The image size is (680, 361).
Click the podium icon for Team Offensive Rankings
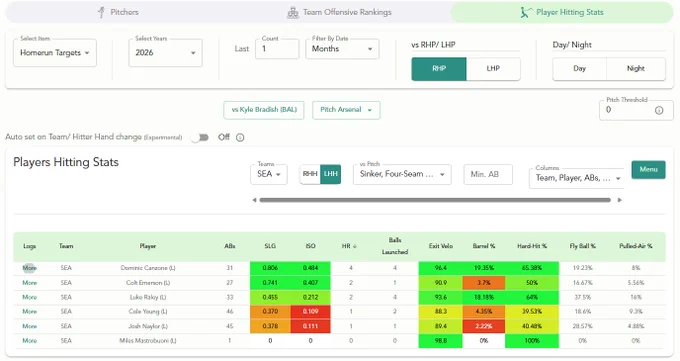(x=293, y=13)
